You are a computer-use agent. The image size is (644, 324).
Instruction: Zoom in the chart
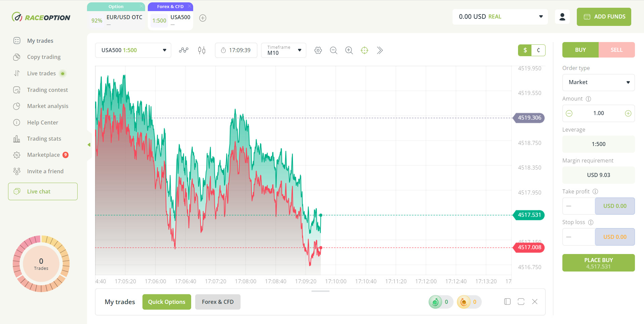point(349,50)
